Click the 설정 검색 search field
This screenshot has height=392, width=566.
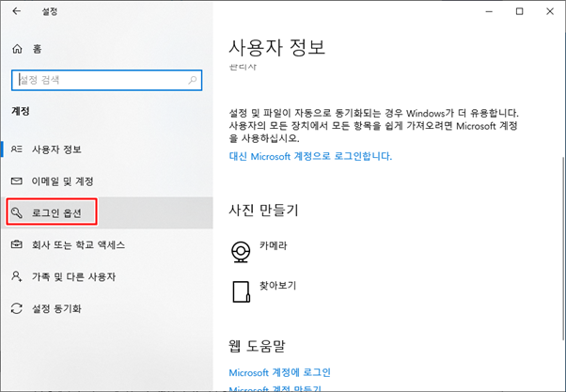pyautogui.click(x=106, y=80)
